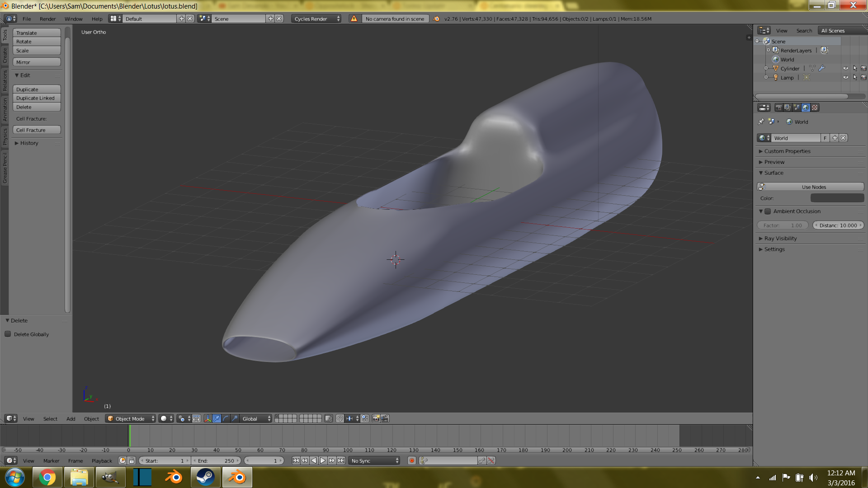Click the insert keyframe icon in timeline

[x=482, y=460]
